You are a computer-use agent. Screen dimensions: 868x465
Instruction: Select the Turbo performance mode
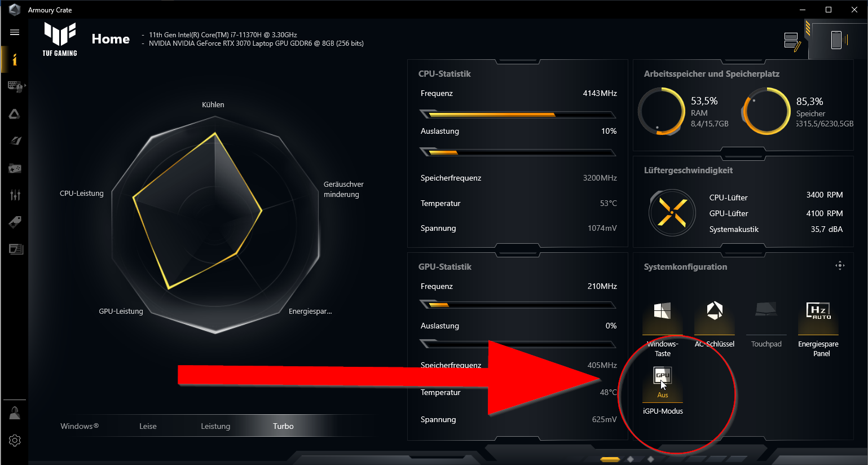(x=283, y=426)
